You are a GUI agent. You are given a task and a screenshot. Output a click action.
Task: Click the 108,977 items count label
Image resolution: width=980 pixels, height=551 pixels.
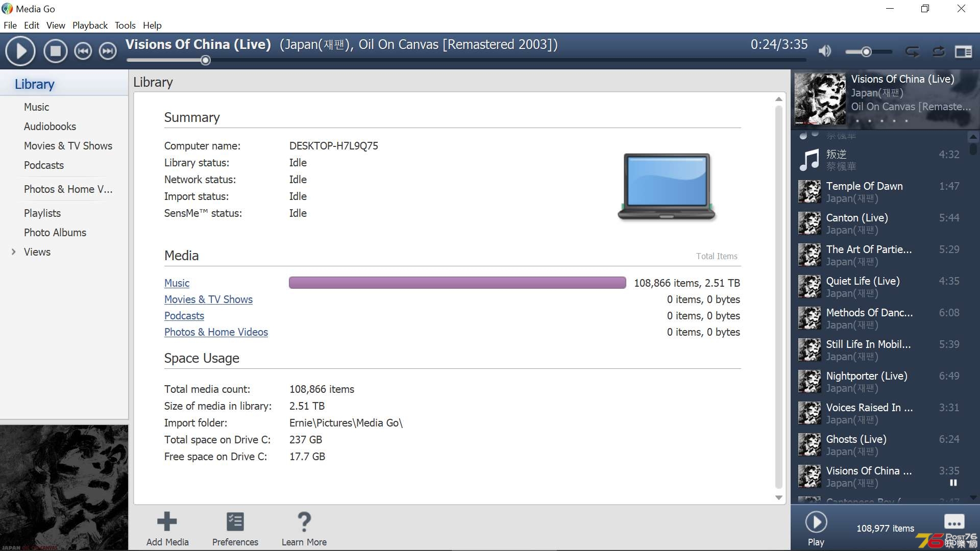click(x=885, y=529)
